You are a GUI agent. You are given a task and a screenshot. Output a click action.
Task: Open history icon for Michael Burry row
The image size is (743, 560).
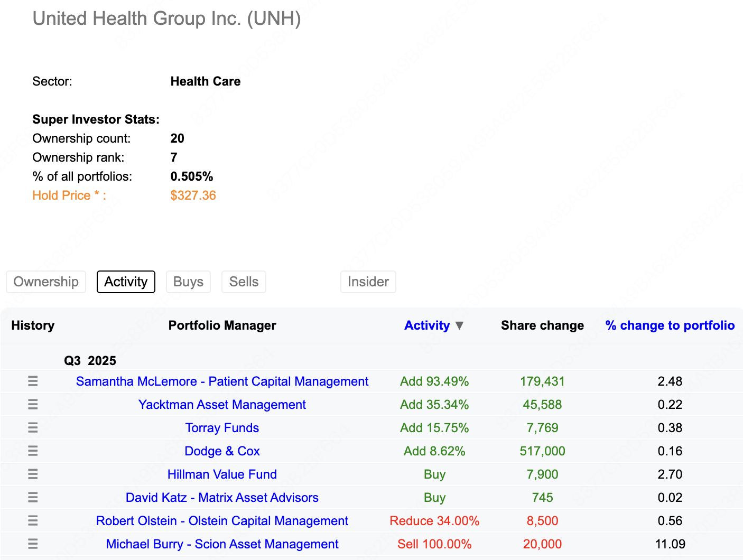pyautogui.click(x=33, y=544)
